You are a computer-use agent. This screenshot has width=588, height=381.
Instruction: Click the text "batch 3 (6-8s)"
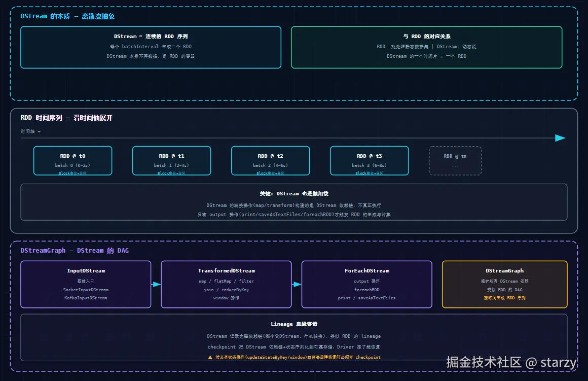coord(370,165)
